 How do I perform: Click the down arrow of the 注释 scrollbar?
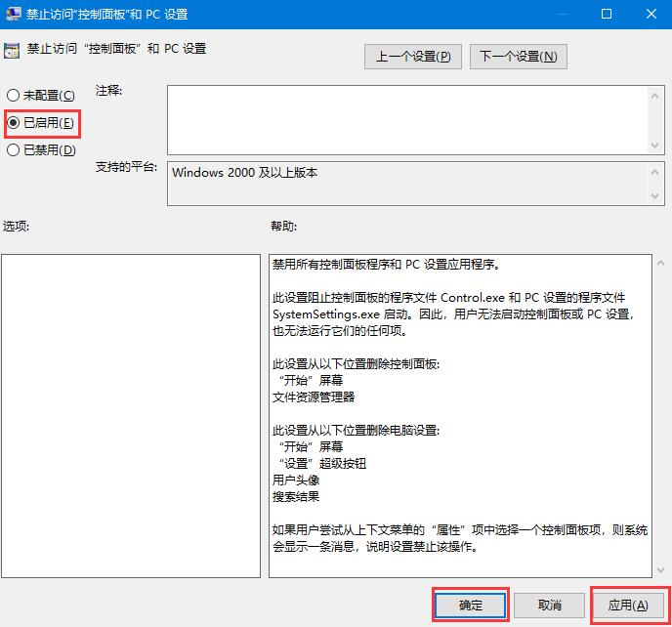pos(656,145)
